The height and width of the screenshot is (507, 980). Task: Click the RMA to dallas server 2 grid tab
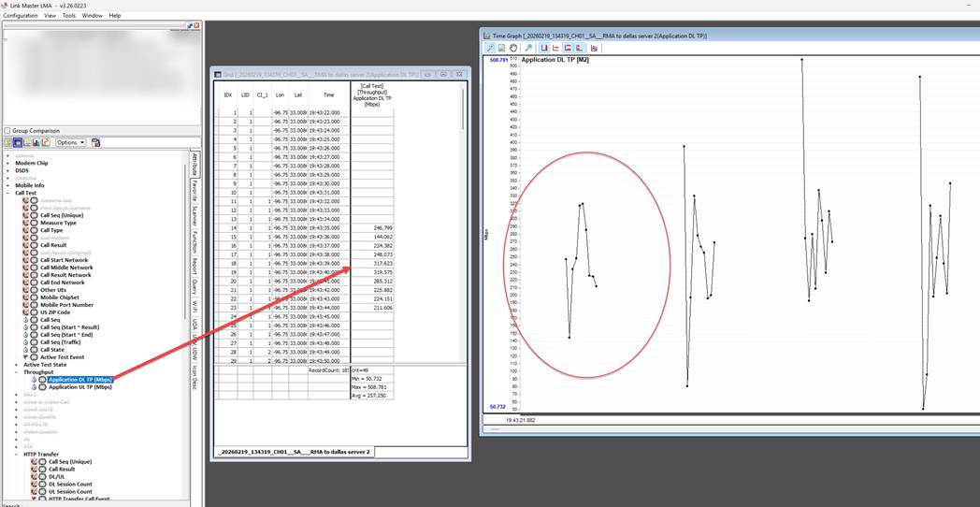294,452
